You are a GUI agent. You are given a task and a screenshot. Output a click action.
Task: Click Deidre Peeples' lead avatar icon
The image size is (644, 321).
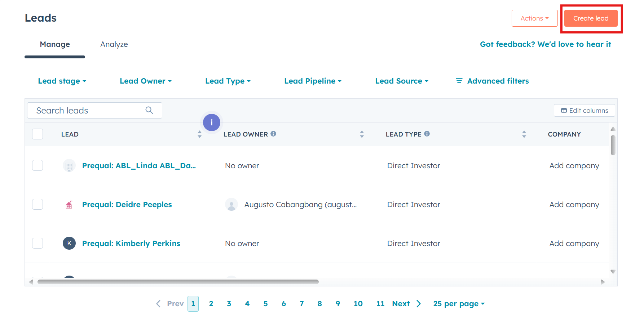click(x=69, y=205)
